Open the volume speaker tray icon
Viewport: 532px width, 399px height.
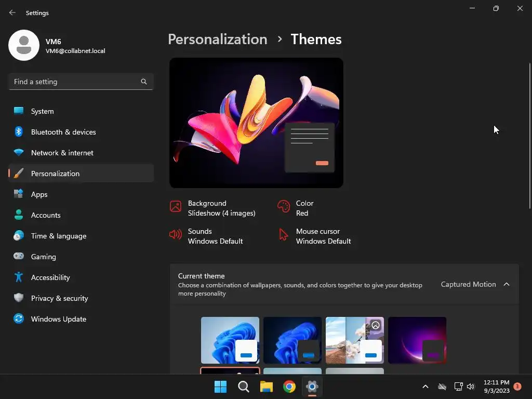471,387
